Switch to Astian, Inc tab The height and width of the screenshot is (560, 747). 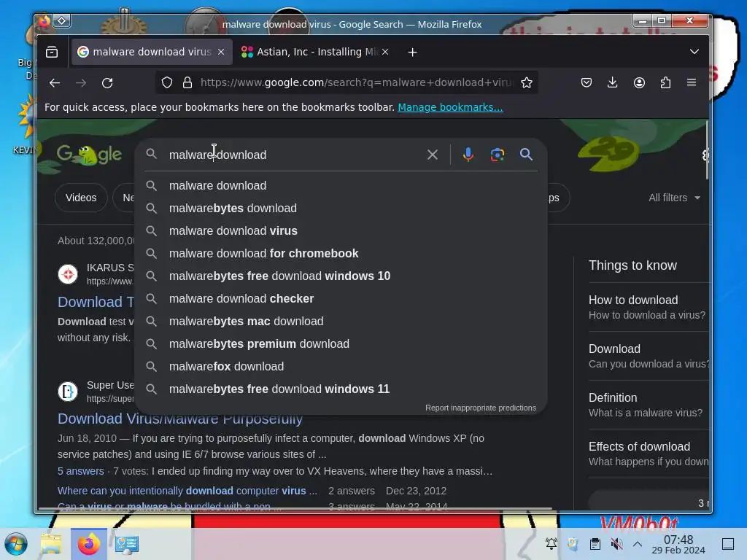(314, 52)
